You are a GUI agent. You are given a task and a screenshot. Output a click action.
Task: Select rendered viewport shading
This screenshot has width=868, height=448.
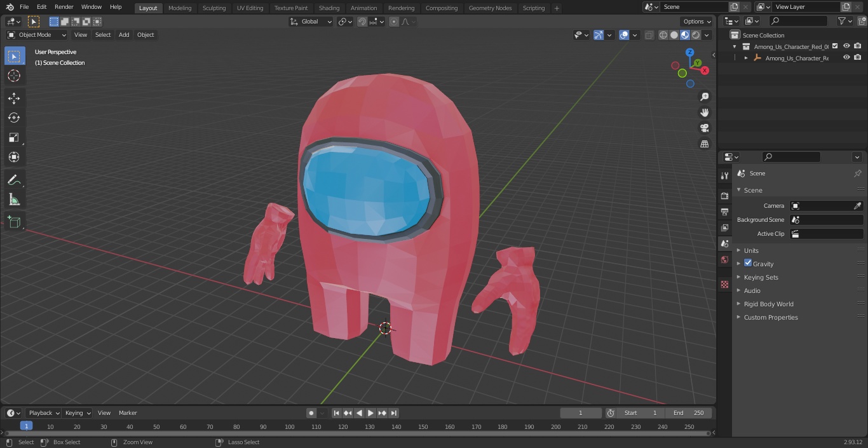(696, 35)
